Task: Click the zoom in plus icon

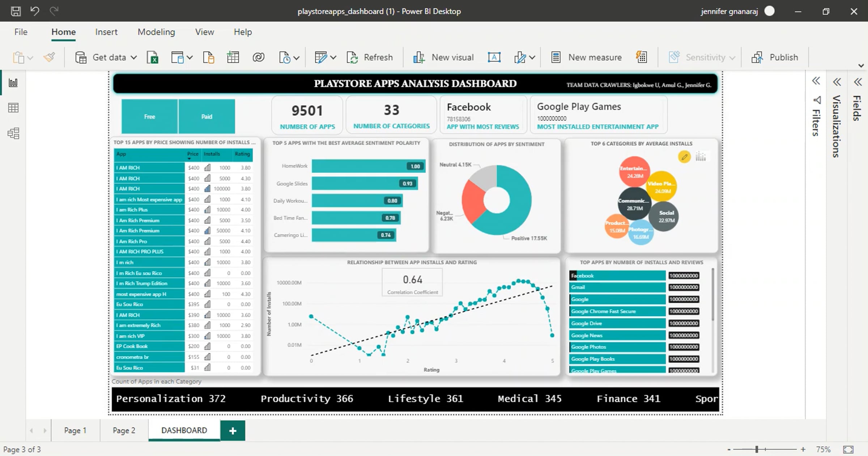Action: (803, 449)
